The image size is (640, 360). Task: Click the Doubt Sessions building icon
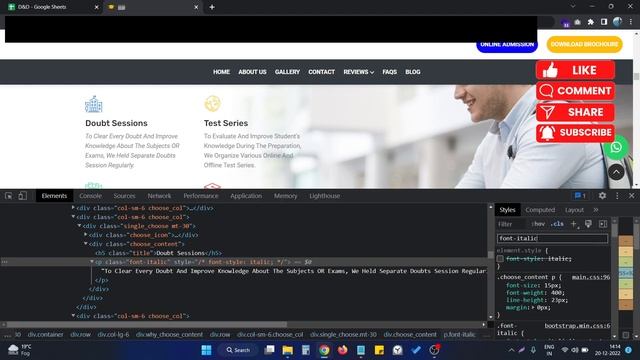(x=93, y=104)
